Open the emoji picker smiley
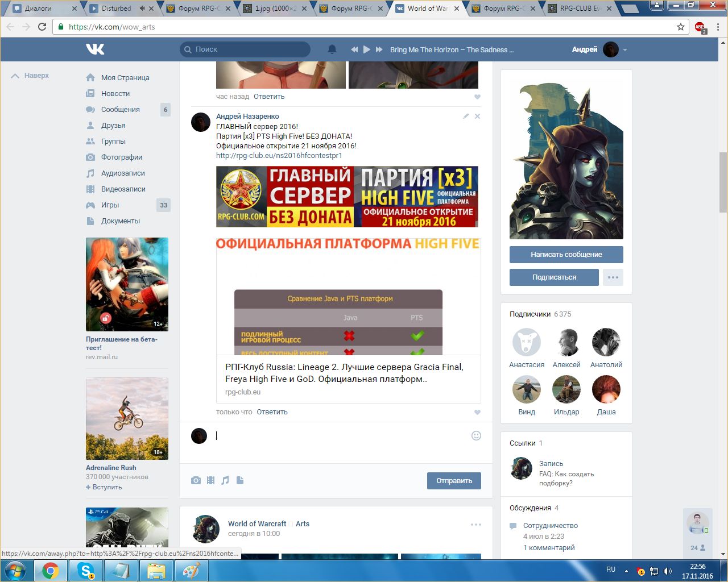 (x=477, y=436)
